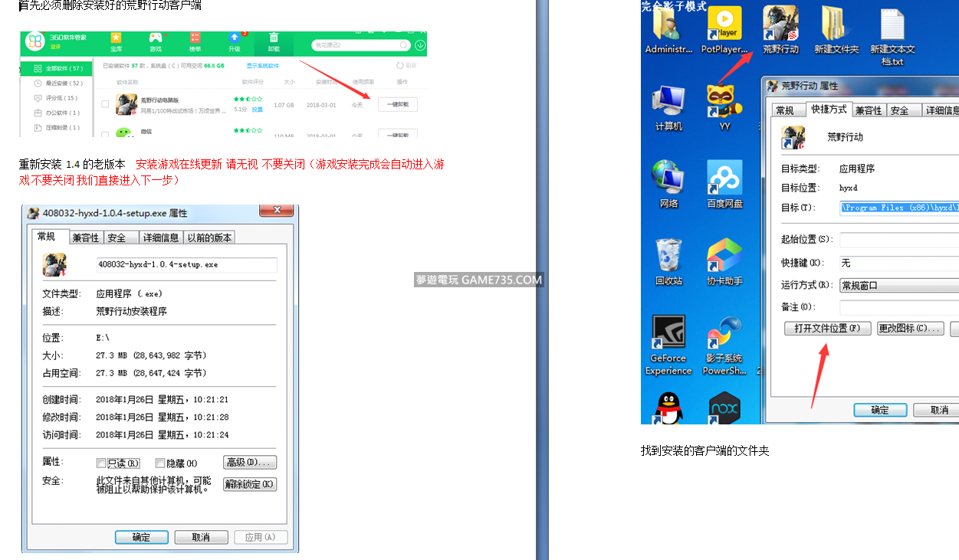Image resolution: width=959 pixels, height=560 pixels.
Task: Open the 新建文件夹 desktop folder
Action: click(x=836, y=25)
